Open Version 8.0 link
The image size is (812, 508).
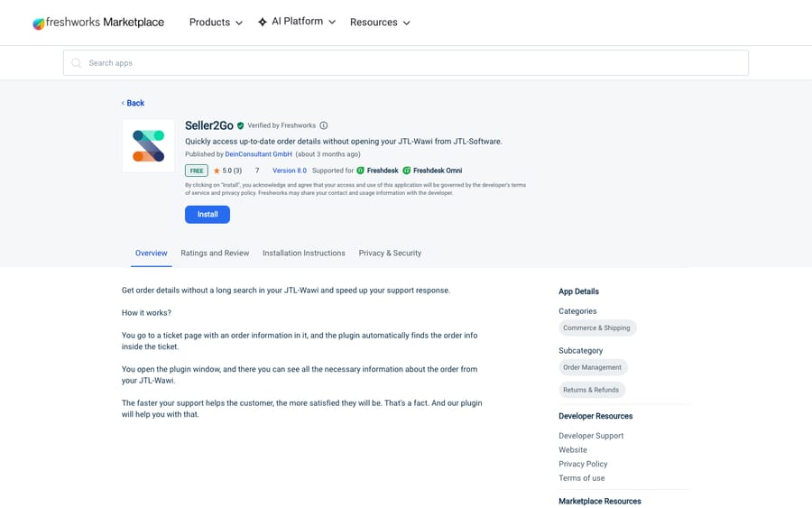(x=290, y=171)
